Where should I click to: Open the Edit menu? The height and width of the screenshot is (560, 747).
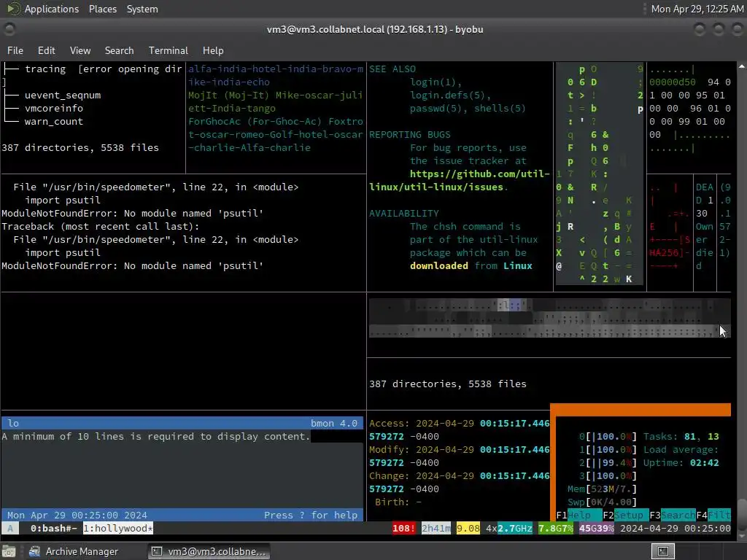[x=46, y=50]
